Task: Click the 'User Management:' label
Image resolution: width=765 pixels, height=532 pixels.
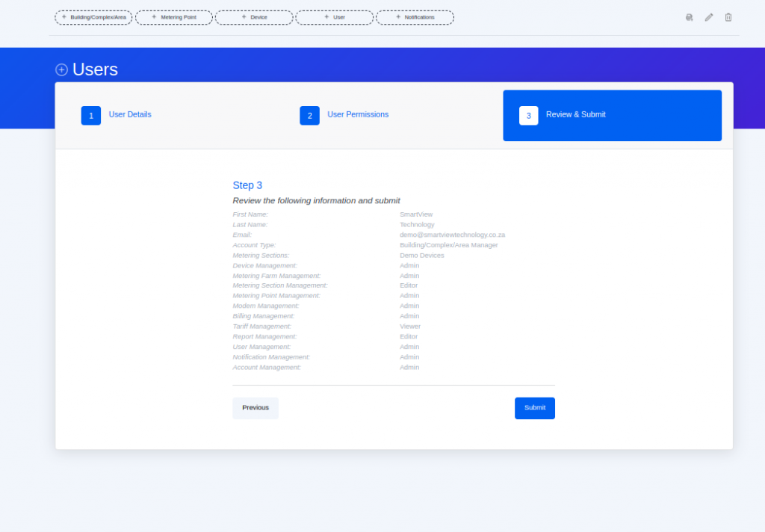Action: point(262,347)
